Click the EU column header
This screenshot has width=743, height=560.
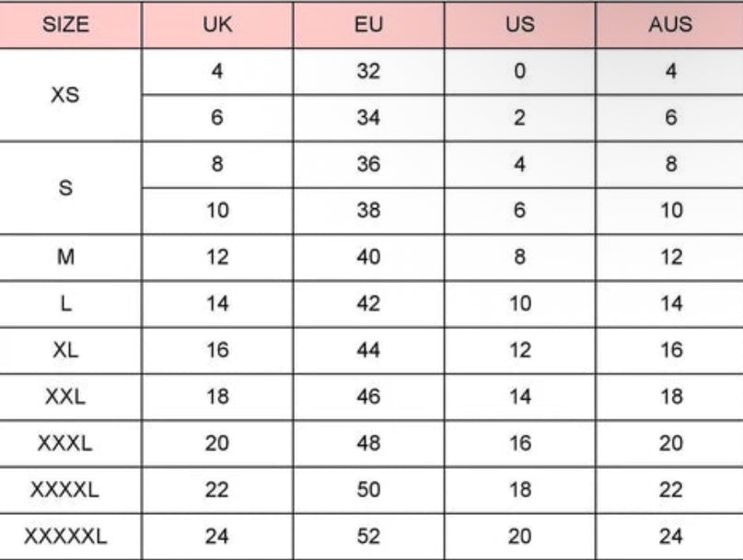(368, 24)
